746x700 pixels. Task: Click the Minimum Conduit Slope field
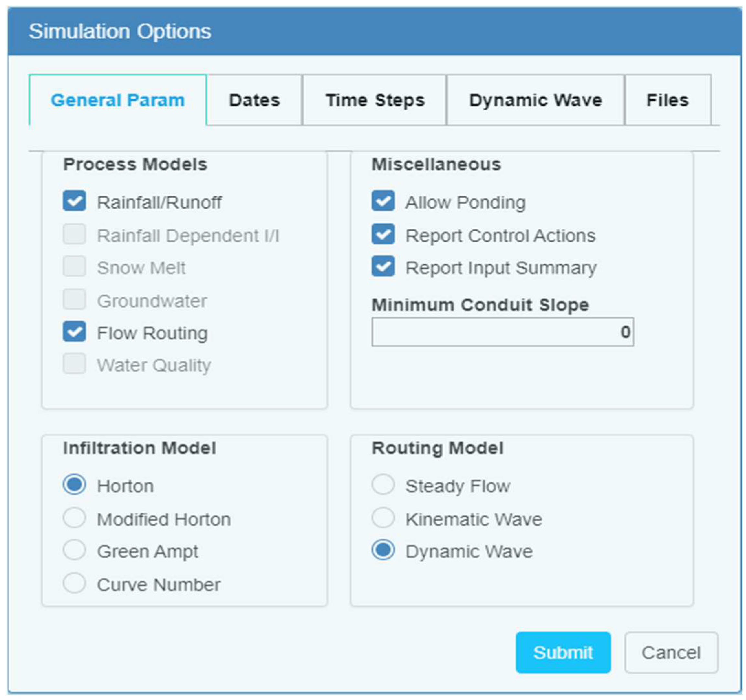502,332
